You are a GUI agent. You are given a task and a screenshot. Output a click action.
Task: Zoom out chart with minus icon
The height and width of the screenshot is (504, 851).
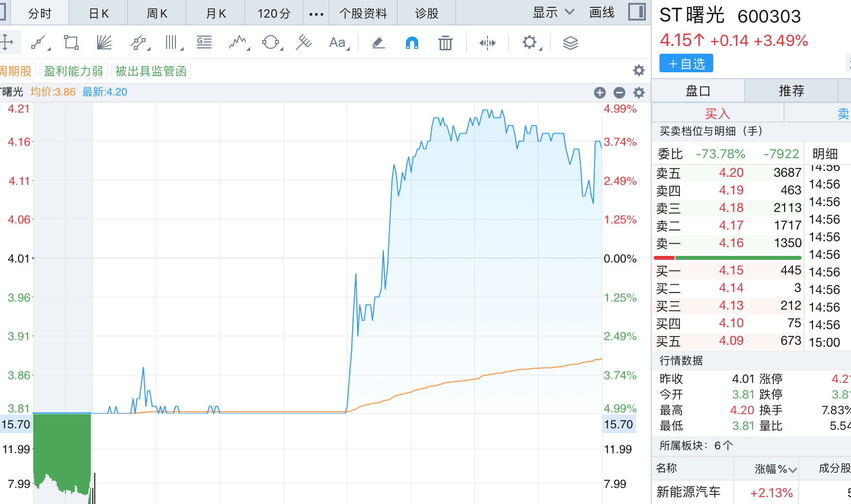tap(619, 92)
